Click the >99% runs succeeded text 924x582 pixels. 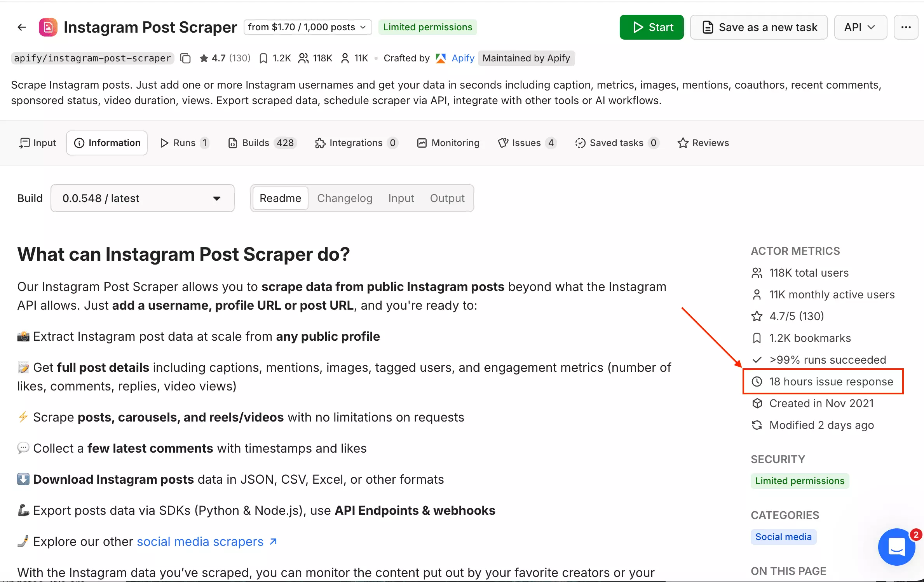point(828,360)
